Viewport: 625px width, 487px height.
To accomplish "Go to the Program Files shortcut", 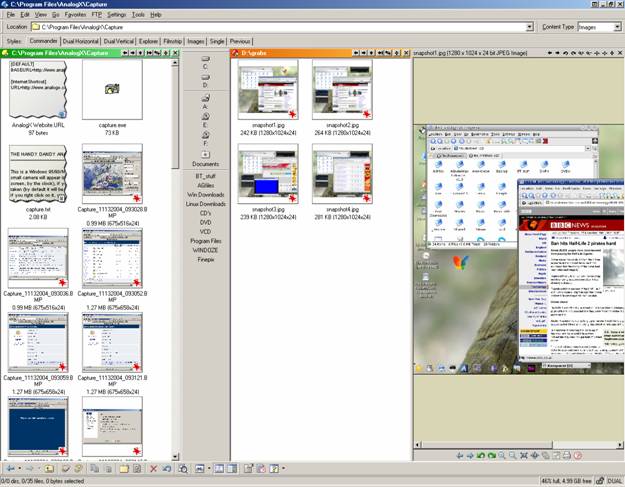I will click(x=206, y=240).
